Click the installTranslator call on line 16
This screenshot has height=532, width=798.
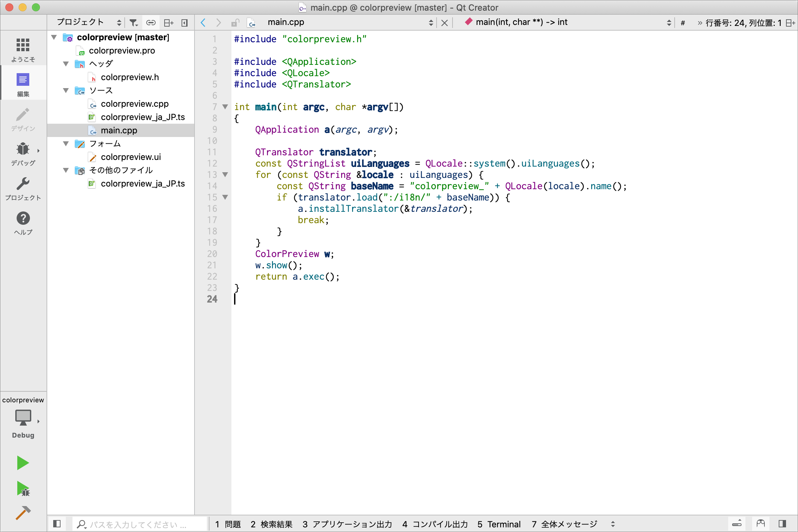tap(353, 209)
